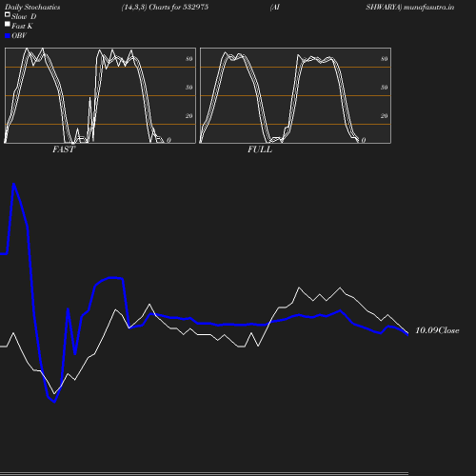Screen dimensions: 476x476
Task: Click the 80 level in FAST chart
Action: [x=189, y=59]
